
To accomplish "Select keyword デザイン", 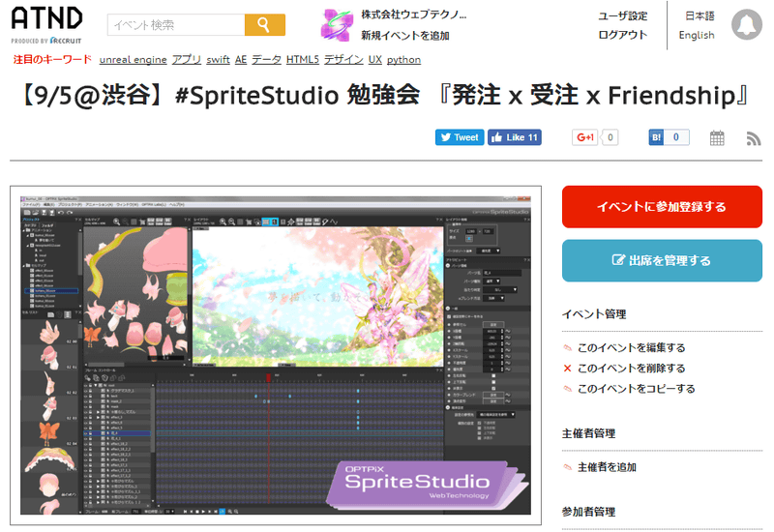I will click(x=343, y=60).
